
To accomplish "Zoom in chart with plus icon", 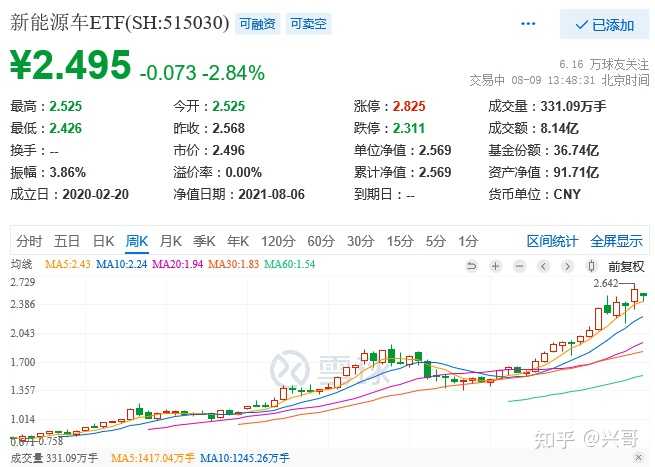I will click(x=495, y=266).
